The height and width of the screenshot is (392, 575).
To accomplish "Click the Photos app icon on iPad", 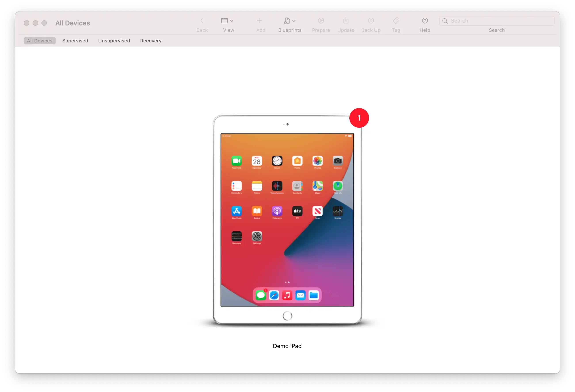I will click(317, 161).
